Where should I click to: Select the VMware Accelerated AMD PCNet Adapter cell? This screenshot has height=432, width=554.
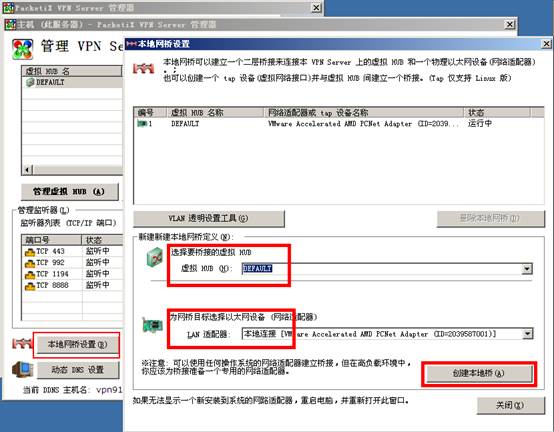[x=364, y=124]
